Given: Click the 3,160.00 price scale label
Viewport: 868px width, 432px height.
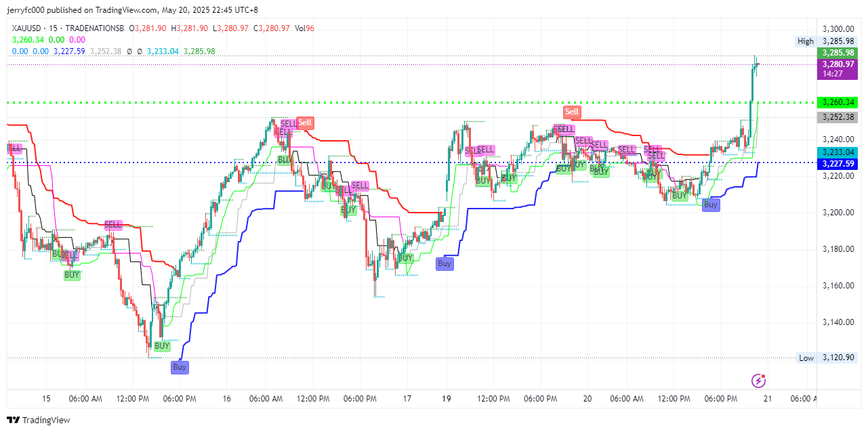Looking at the screenshot, I should pos(838,286).
